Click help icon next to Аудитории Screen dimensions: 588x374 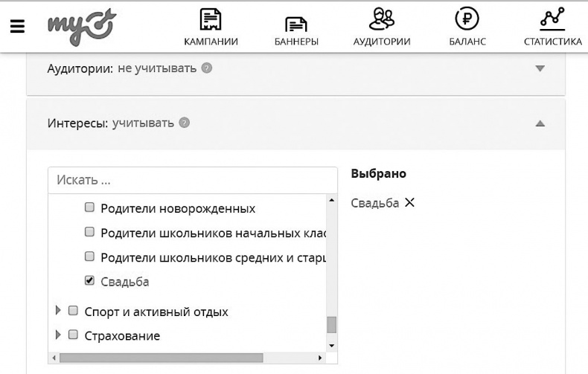click(207, 68)
